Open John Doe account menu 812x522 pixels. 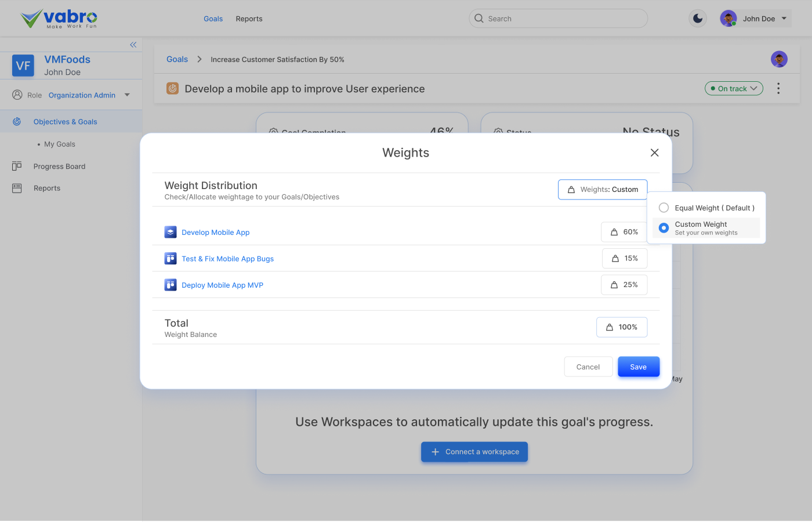point(756,19)
